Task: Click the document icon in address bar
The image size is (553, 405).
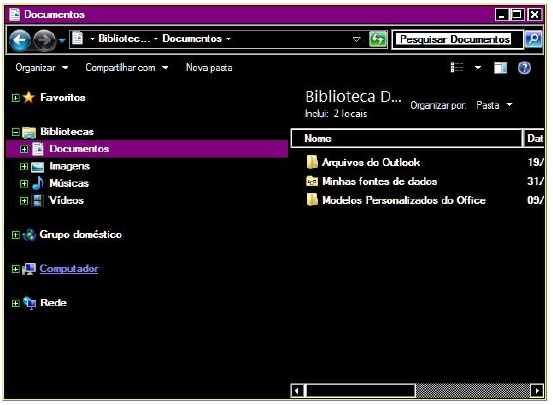Action: tap(78, 38)
